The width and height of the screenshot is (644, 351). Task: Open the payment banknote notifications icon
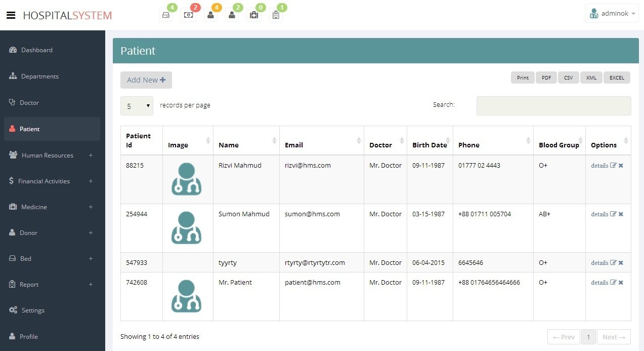pyautogui.click(x=188, y=15)
